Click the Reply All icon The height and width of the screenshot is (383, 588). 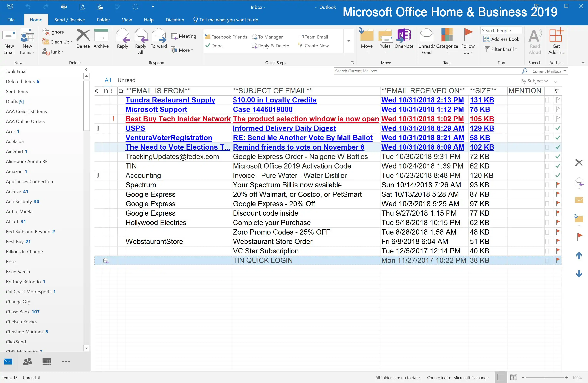click(x=141, y=36)
